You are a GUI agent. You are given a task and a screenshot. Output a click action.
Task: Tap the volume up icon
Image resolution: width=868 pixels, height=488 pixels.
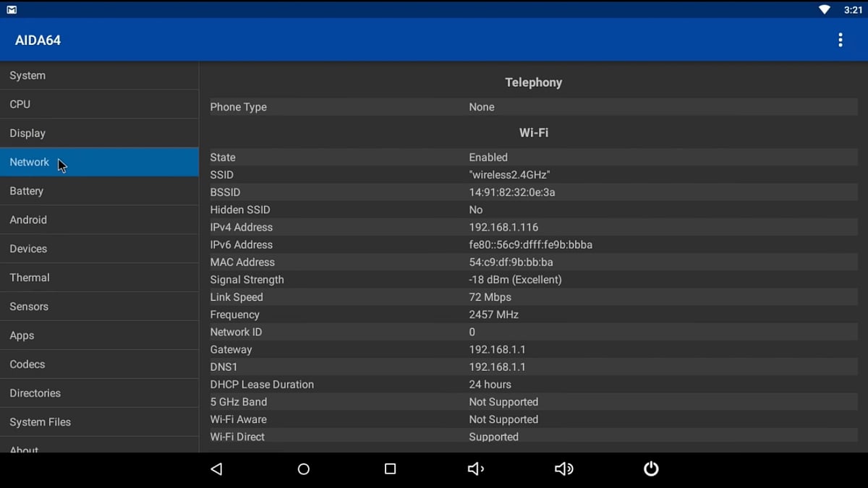[563, 468]
